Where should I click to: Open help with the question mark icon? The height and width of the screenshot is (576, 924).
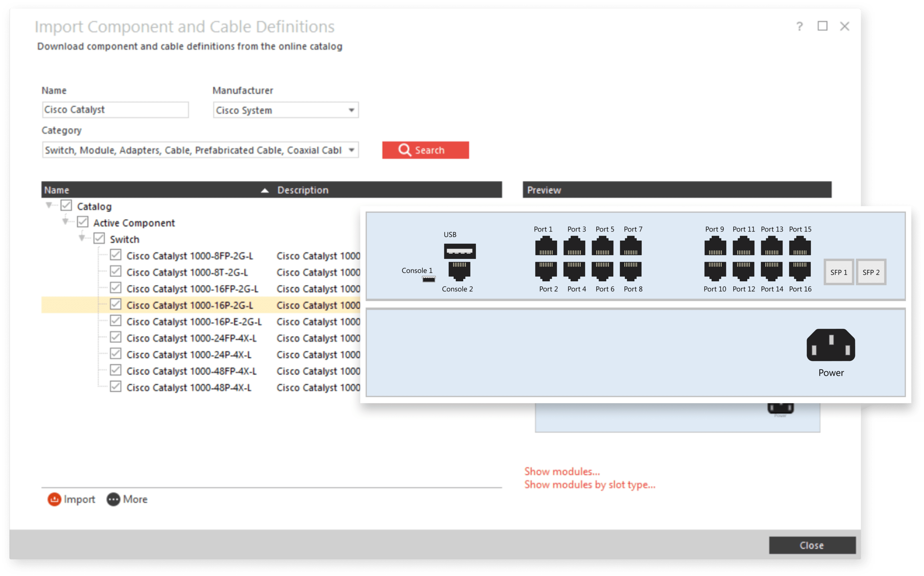(799, 26)
